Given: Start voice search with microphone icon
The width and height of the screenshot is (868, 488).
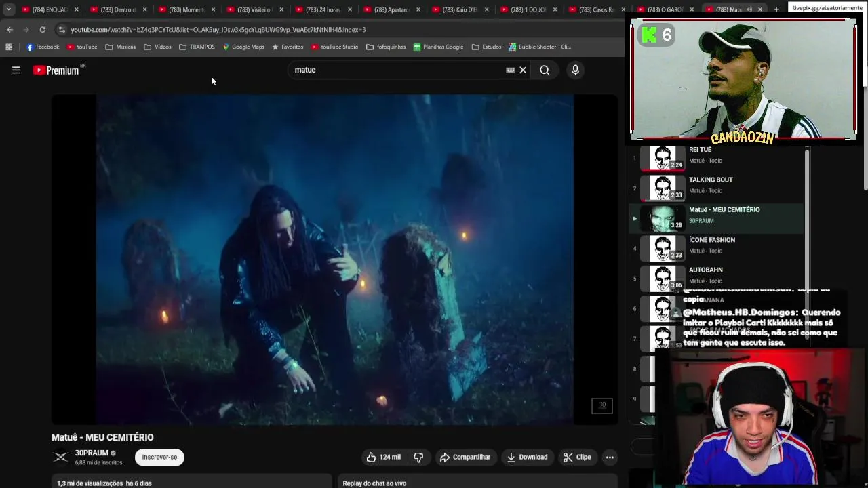Looking at the screenshot, I should tap(575, 70).
